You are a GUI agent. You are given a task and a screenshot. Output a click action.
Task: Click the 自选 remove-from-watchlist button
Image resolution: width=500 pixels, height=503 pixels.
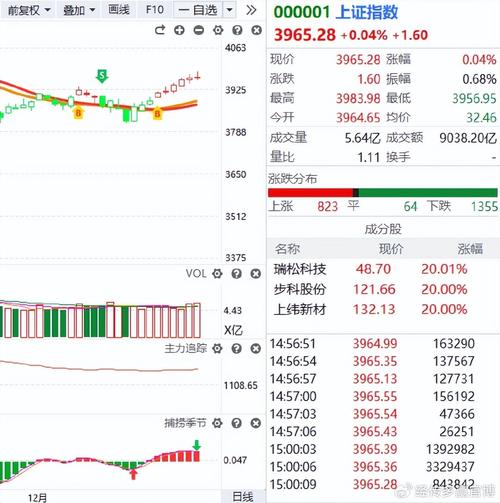tap(198, 10)
